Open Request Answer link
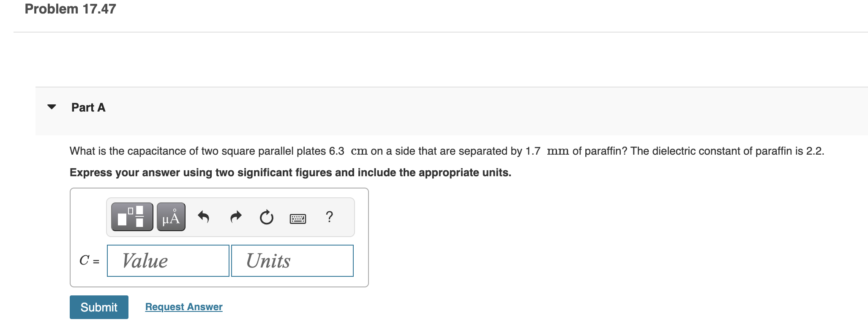 tap(183, 307)
